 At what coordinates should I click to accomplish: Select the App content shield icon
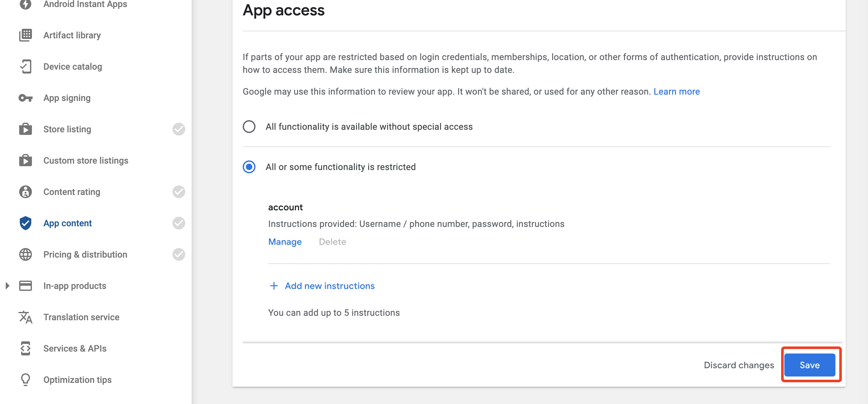(25, 223)
